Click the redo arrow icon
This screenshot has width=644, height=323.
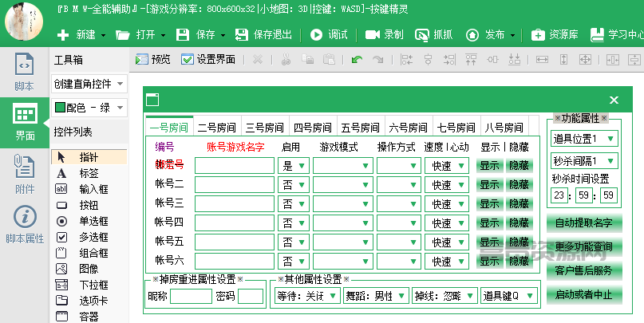[x=377, y=60]
